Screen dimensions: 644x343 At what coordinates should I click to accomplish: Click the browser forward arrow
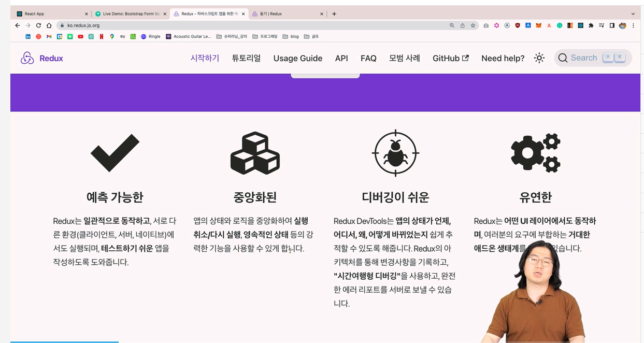pos(28,25)
